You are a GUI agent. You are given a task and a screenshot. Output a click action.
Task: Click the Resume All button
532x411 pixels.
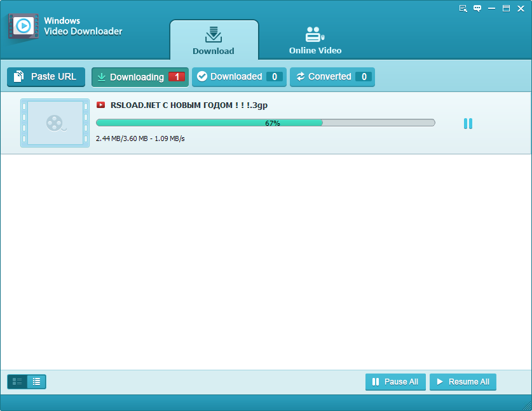pyautogui.click(x=463, y=382)
